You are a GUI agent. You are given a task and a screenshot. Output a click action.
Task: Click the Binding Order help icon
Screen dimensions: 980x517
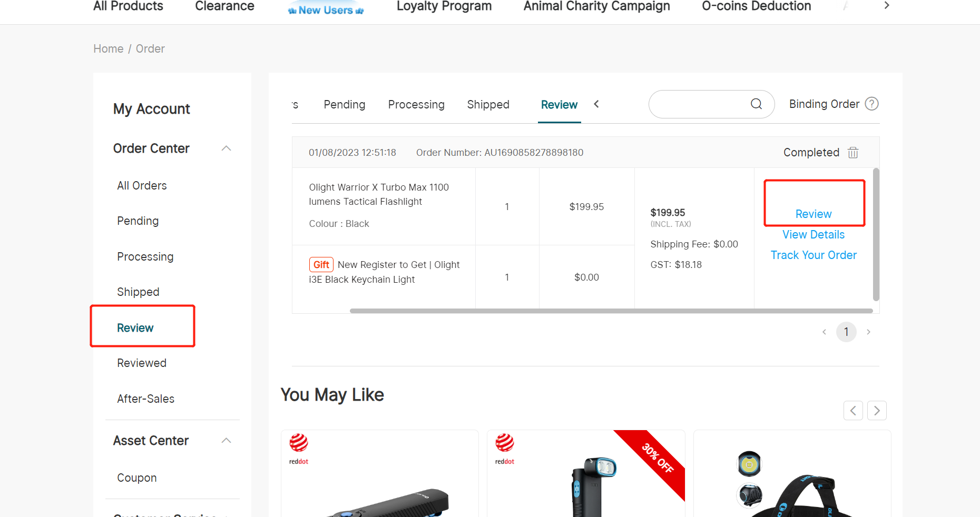pos(872,104)
